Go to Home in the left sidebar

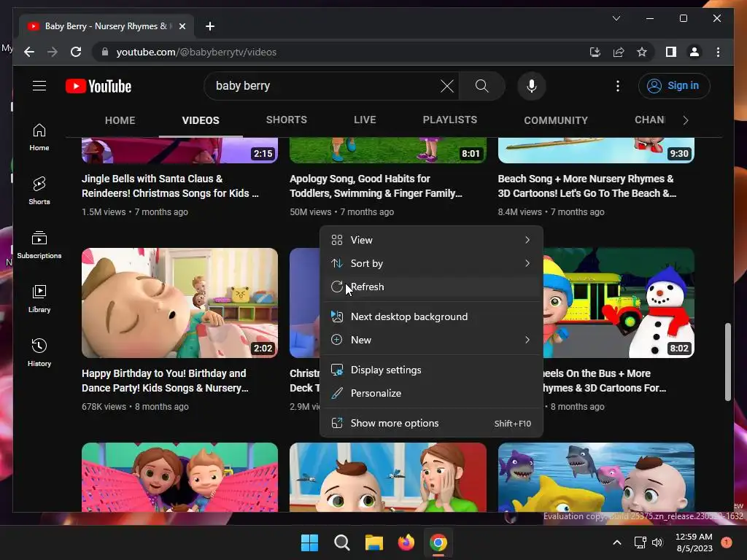tap(39, 137)
